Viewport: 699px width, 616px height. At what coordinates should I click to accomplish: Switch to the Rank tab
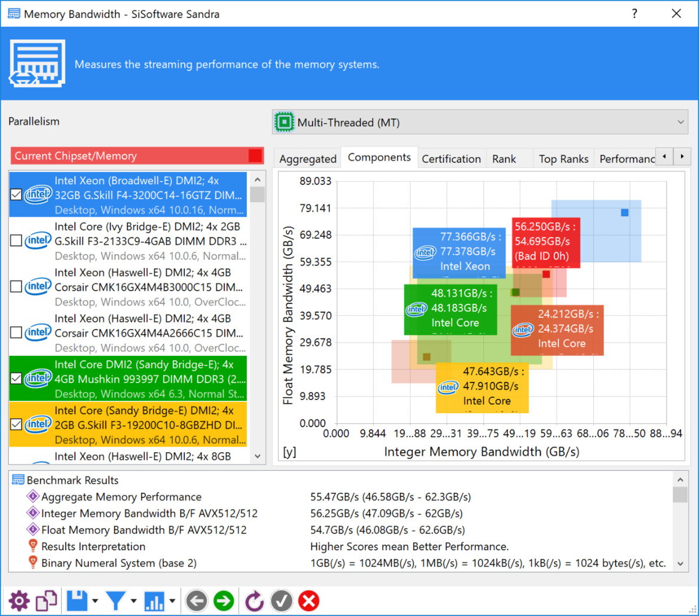(x=504, y=158)
